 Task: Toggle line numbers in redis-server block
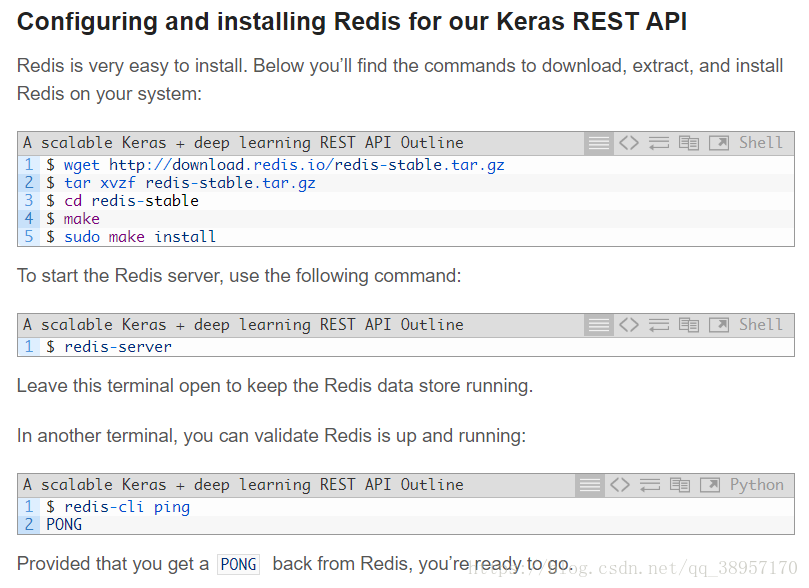pyautogui.click(x=598, y=325)
